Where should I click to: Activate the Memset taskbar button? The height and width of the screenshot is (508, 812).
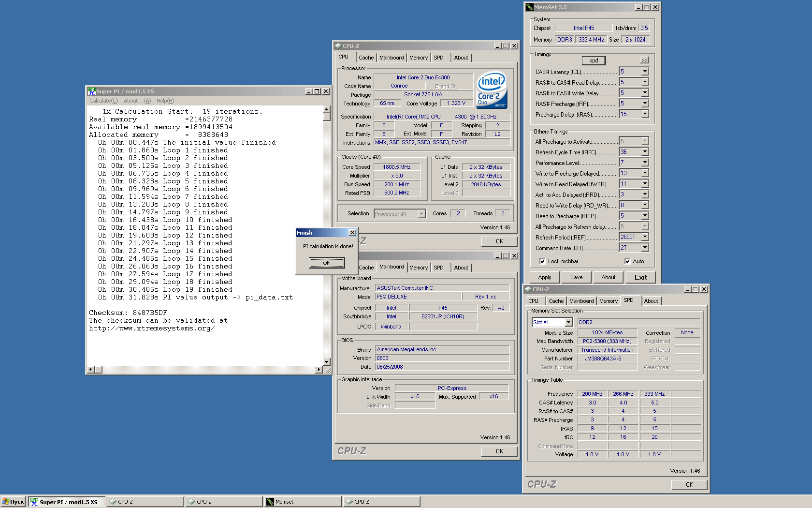click(x=302, y=502)
